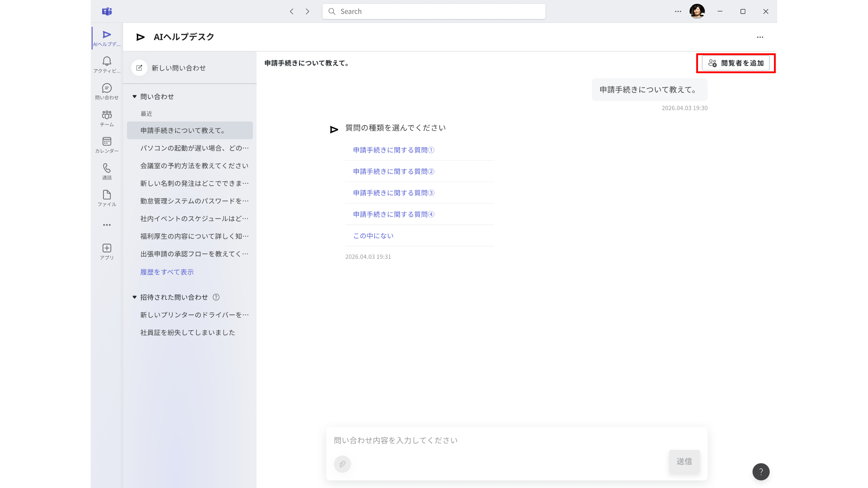Image resolution: width=868 pixels, height=488 pixels.
Task: Choose 申請手続きに関する質問④
Action: (x=394, y=214)
